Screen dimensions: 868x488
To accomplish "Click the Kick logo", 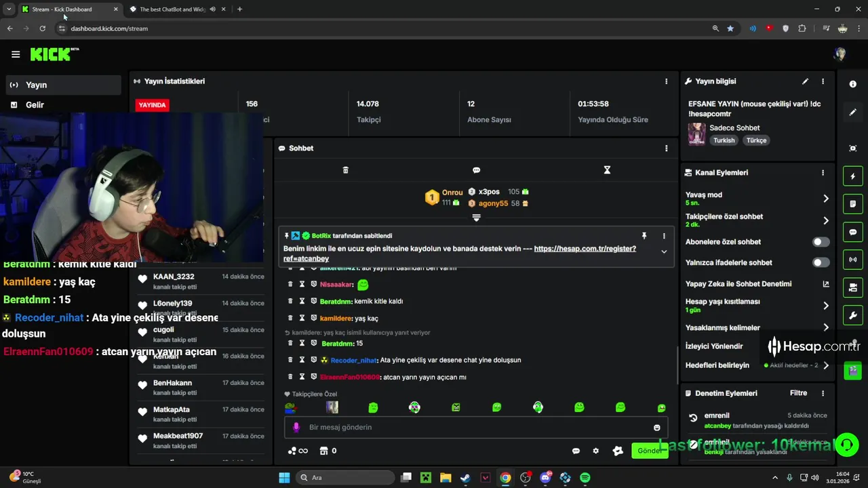I will coord(54,54).
